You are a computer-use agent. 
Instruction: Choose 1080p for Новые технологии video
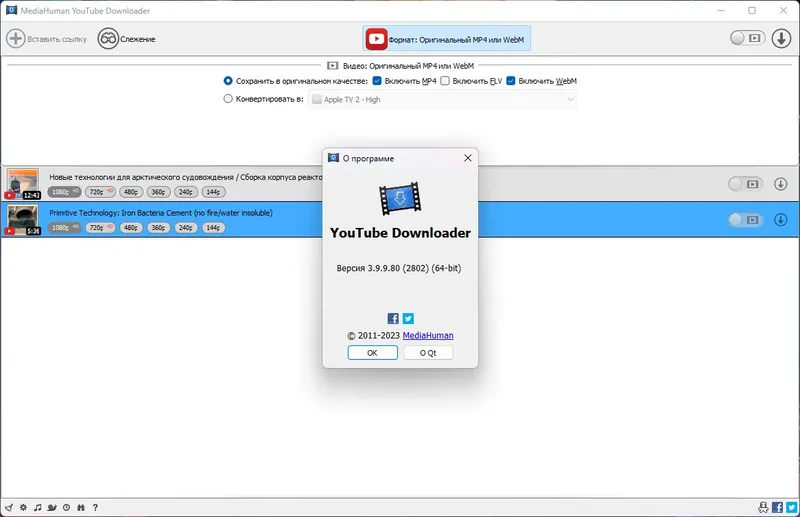[64, 192]
